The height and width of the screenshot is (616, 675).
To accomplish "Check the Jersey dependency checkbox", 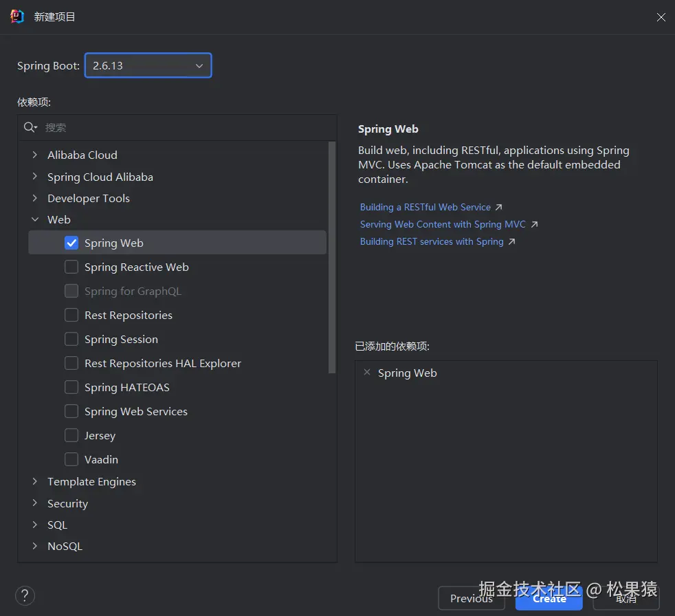I will pyautogui.click(x=71, y=435).
